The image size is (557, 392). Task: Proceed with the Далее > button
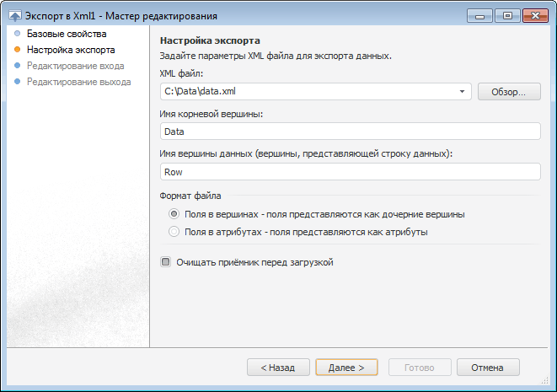pyautogui.click(x=346, y=368)
